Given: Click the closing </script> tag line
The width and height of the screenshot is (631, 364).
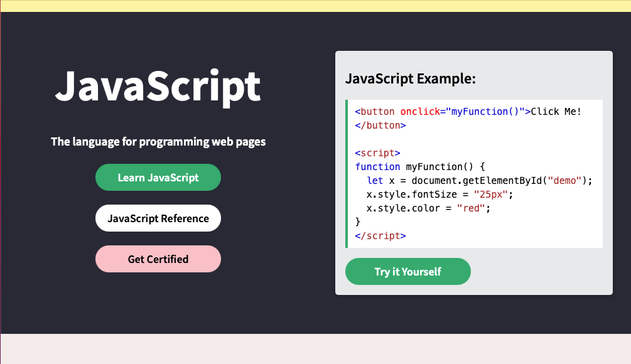Looking at the screenshot, I should 380,236.
